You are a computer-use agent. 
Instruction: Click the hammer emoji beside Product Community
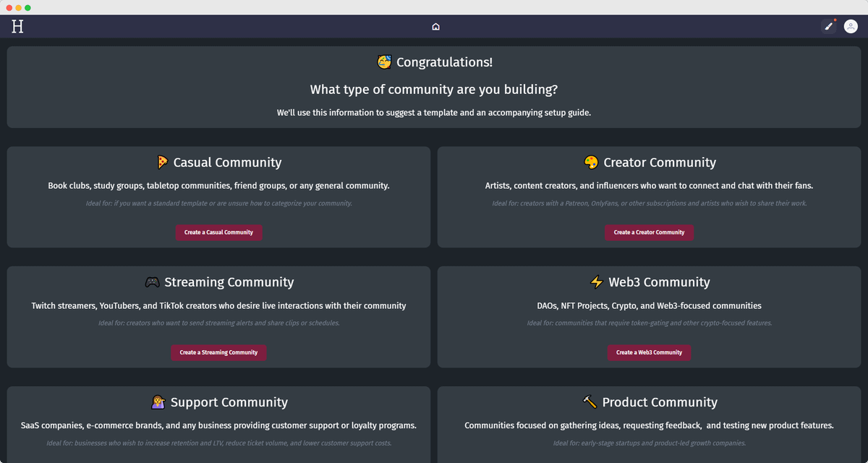[x=590, y=402]
